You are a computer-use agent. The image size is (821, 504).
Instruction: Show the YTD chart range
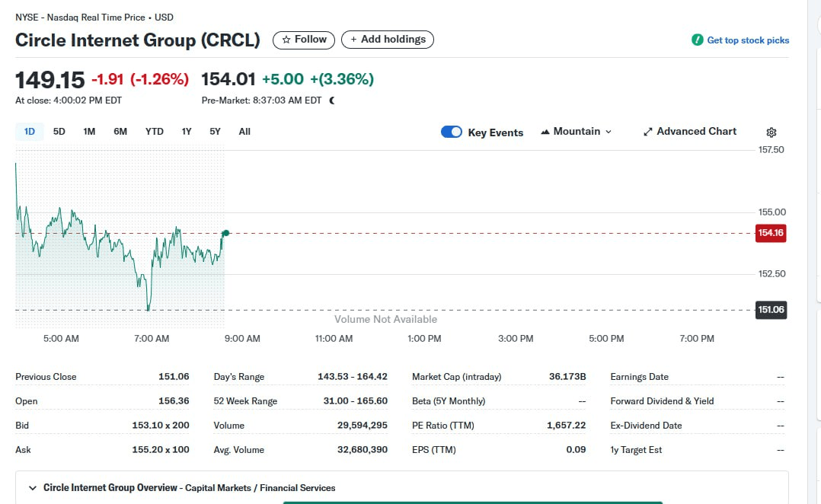point(155,132)
